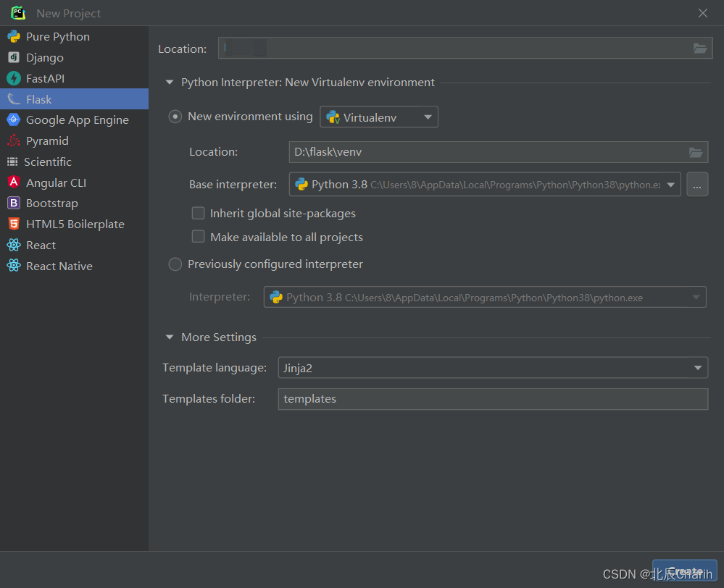
Task: Open the Template language Jinja2 dropdown
Action: point(493,367)
